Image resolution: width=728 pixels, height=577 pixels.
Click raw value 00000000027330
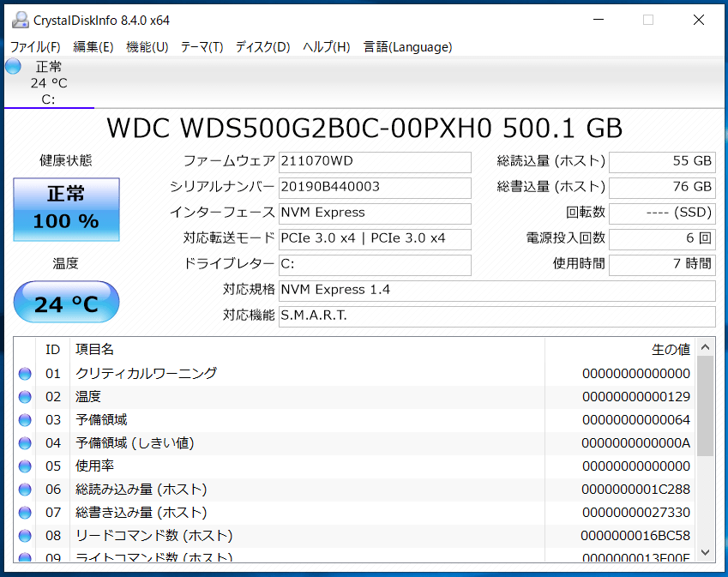pyautogui.click(x=636, y=513)
